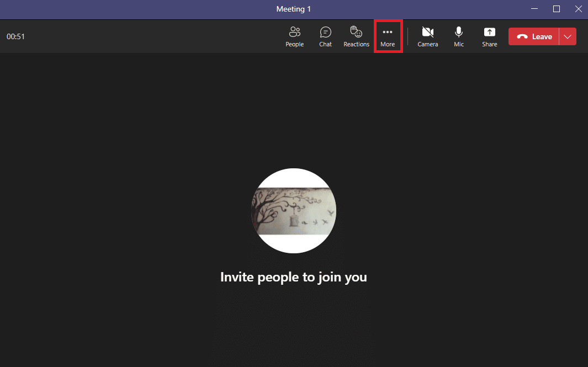Click the 00:51 meeting timer
This screenshot has width=588, height=367.
point(15,37)
